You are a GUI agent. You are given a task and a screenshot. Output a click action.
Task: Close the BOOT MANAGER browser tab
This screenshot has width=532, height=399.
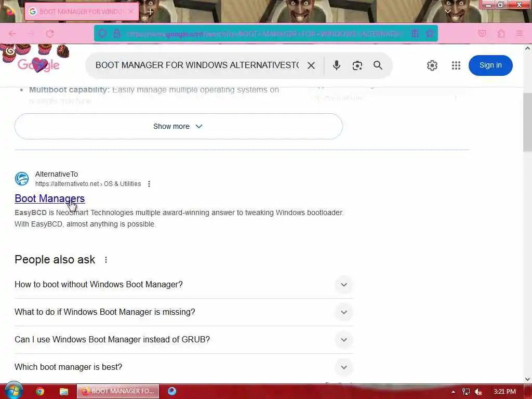click(131, 11)
